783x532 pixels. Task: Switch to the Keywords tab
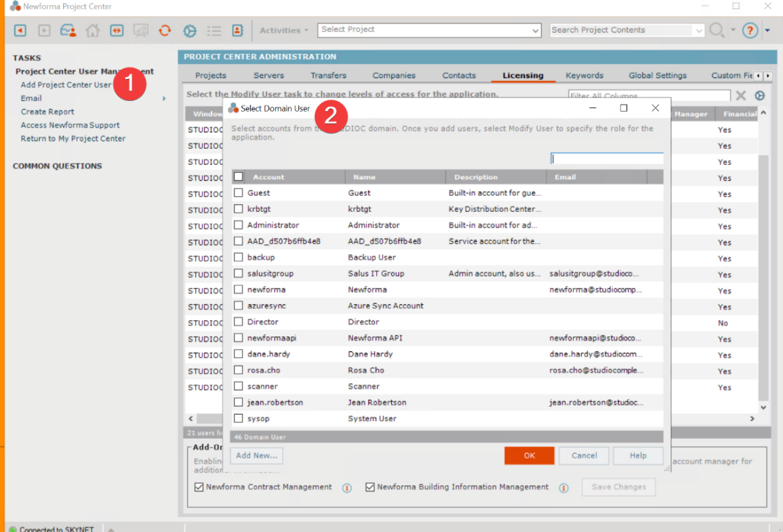[584, 75]
